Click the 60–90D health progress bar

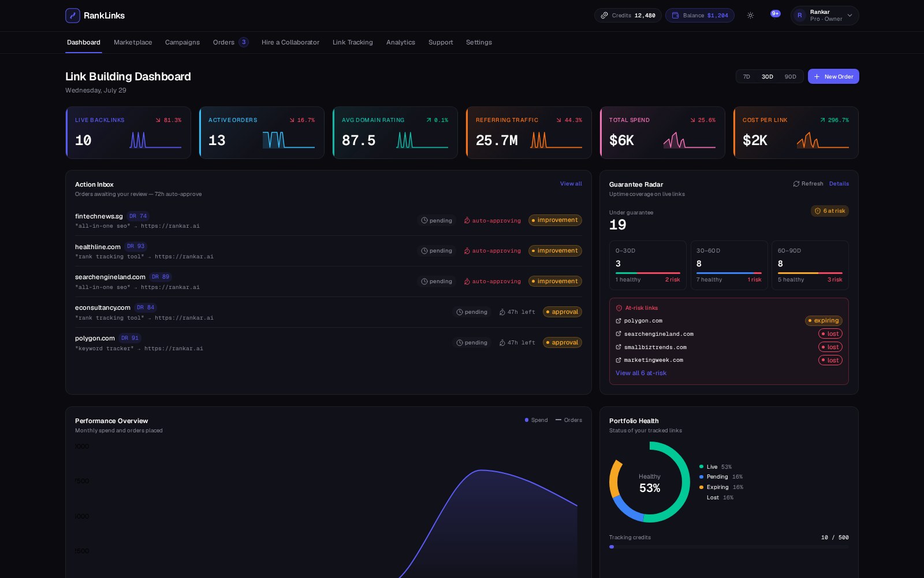(x=810, y=273)
